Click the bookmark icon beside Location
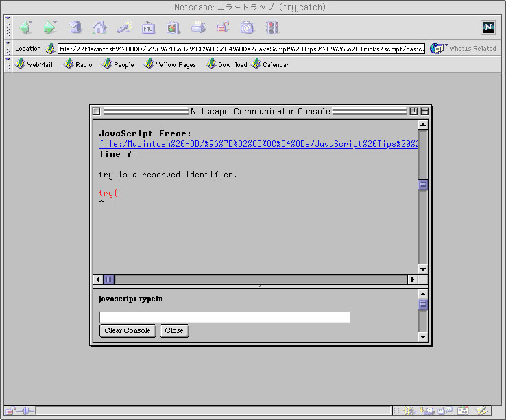Screen dimensions: 506x420 pos(50,49)
